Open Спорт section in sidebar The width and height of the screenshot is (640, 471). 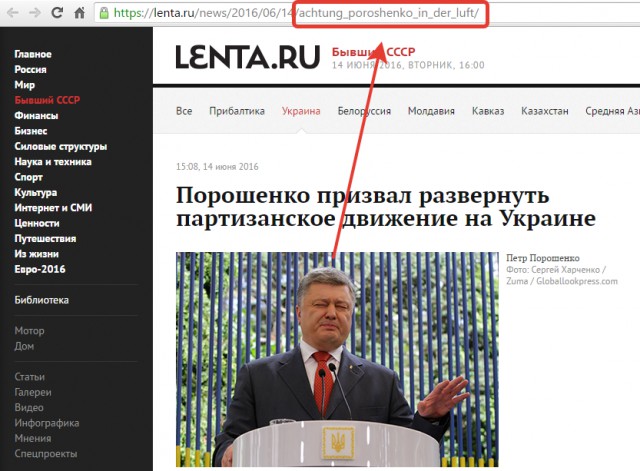(x=29, y=177)
